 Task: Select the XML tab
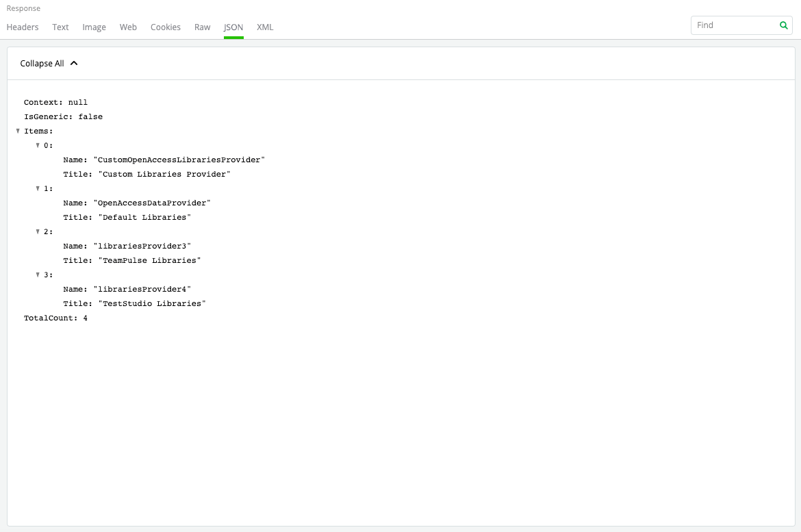tap(265, 27)
